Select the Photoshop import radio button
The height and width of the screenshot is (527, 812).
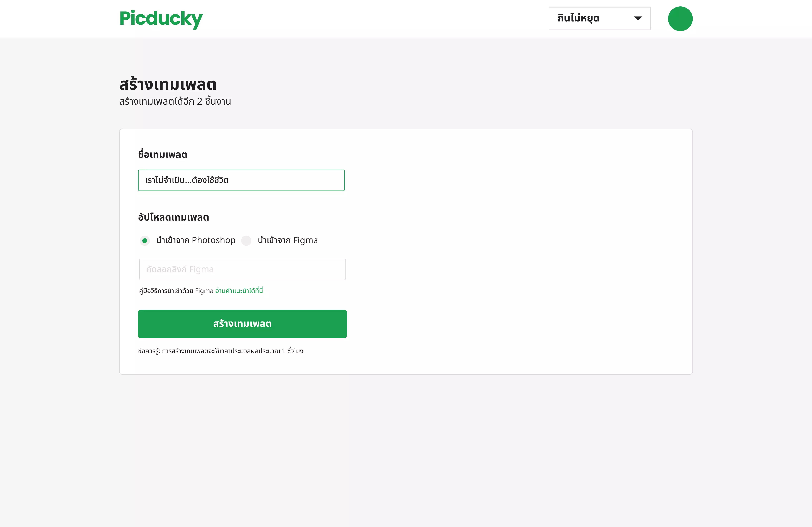[145, 241]
